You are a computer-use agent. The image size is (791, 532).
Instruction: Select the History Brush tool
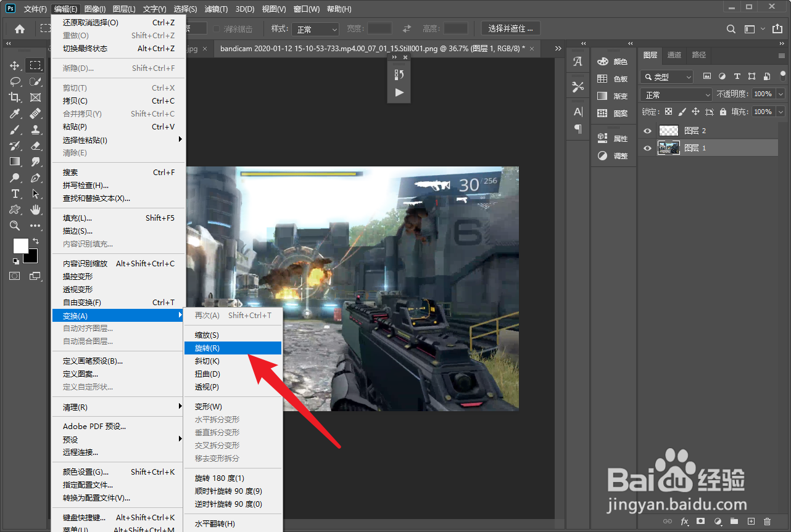[15, 145]
